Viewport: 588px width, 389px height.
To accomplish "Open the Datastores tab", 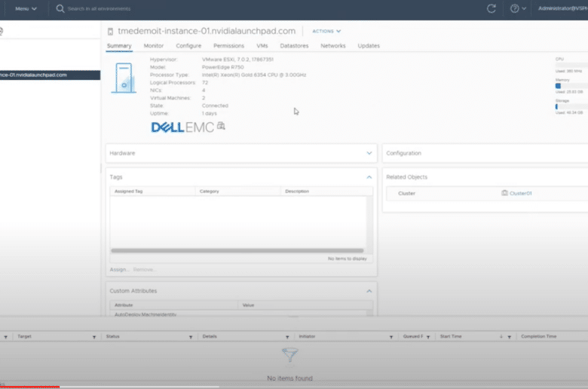I will coord(294,46).
